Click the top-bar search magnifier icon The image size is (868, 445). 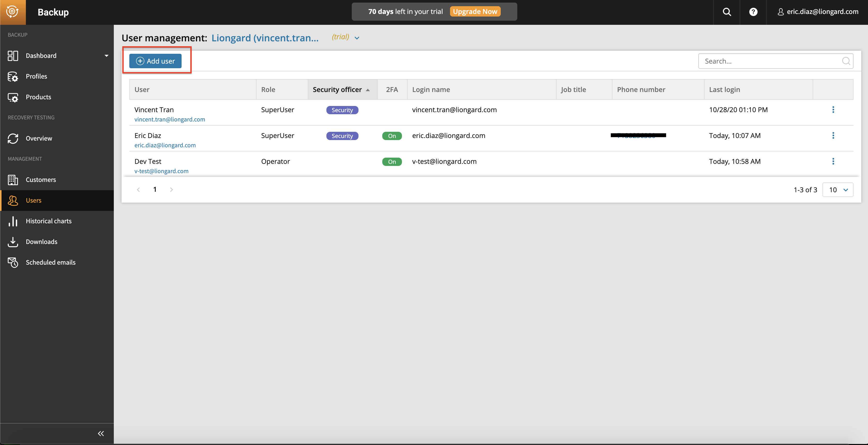(x=727, y=12)
